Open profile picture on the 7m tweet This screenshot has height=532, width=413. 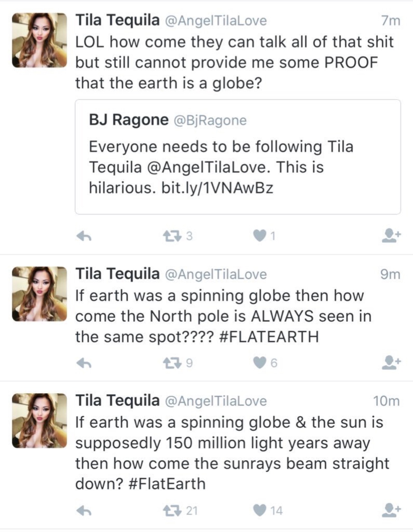pos(39,40)
